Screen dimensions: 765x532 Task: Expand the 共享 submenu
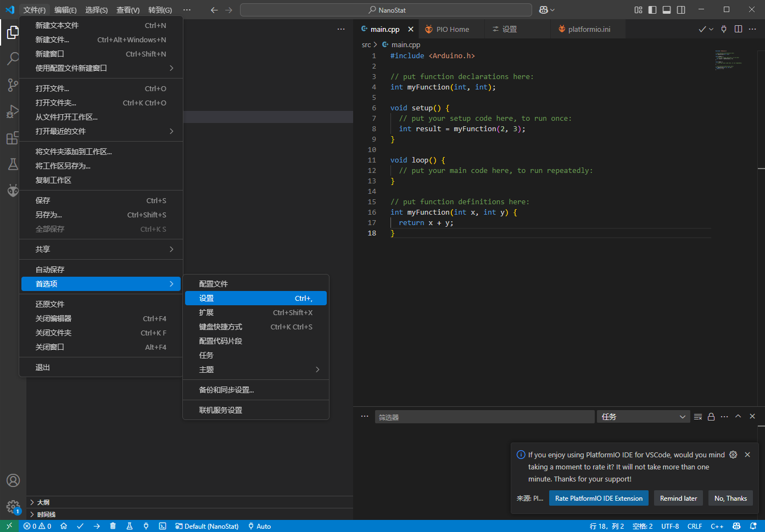(x=101, y=249)
